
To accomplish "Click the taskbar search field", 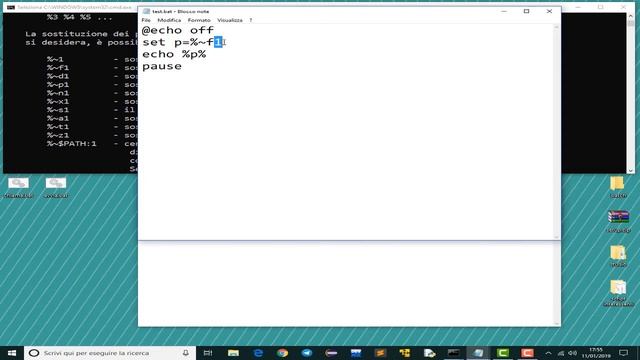I will point(110,353).
